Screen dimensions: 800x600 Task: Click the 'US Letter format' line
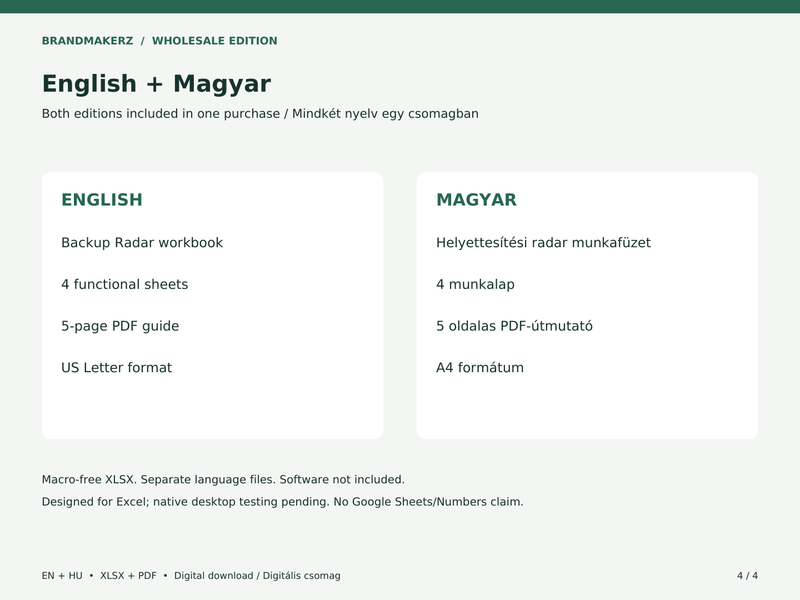click(116, 367)
